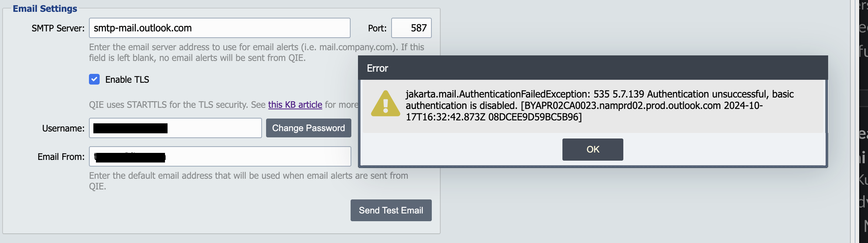The image size is (868, 243).
Task: Click the Email Settings section heading
Action: (x=45, y=8)
